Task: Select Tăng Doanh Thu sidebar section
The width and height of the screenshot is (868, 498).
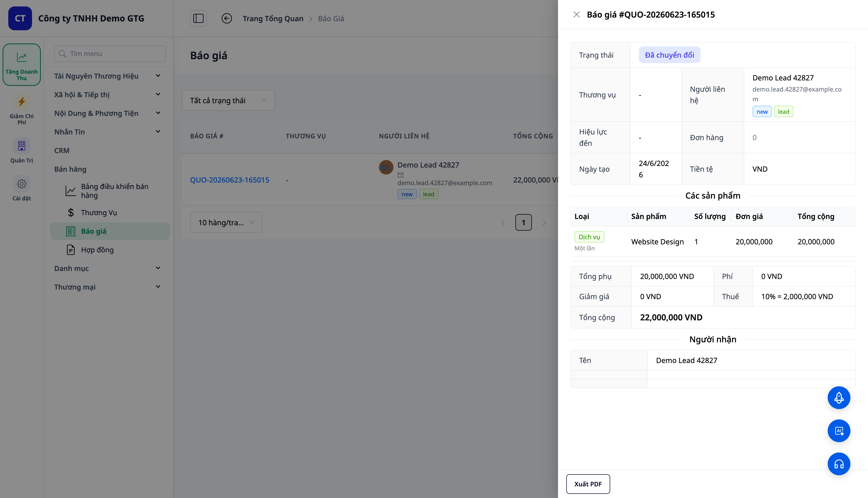Action: (21, 65)
